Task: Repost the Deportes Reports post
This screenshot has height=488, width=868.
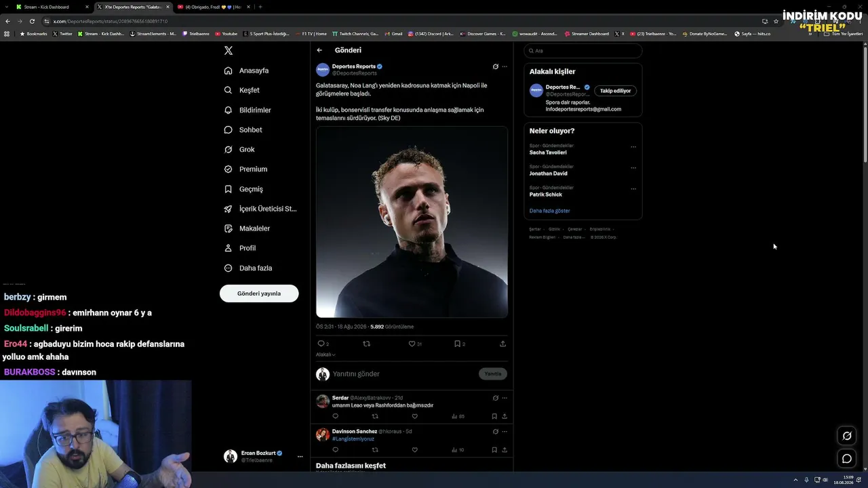Action: tap(367, 344)
